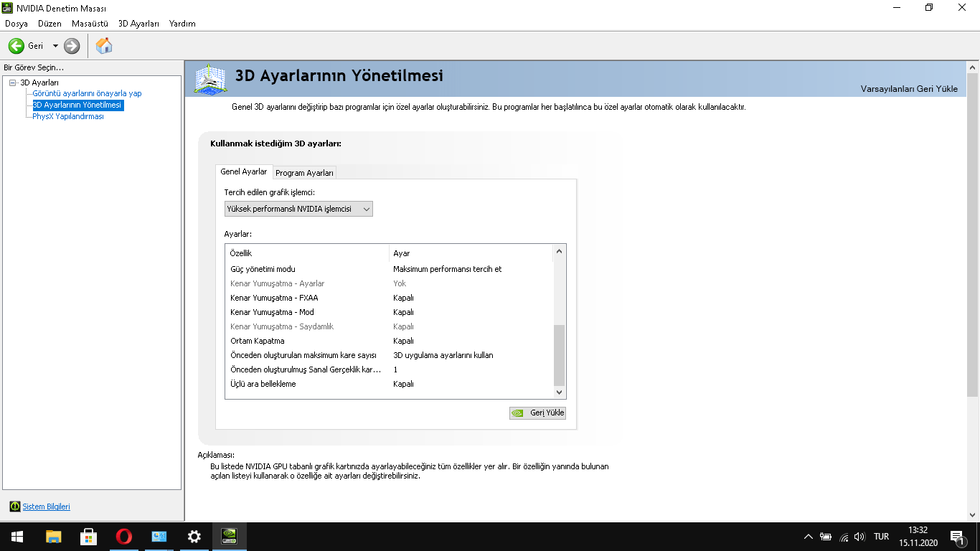Open the Wi-Fi network tray icon

[x=844, y=537]
